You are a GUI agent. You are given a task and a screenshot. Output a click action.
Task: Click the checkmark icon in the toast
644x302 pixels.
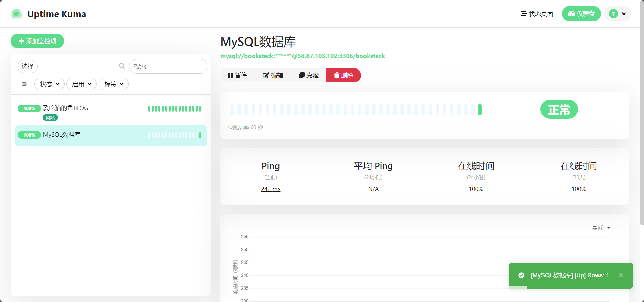pos(521,275)
